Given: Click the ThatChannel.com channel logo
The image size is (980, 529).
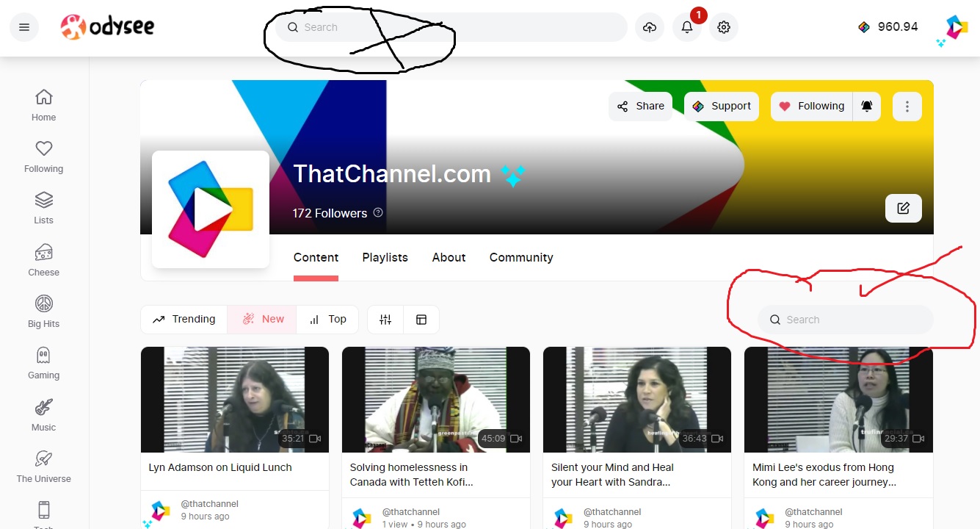Looking at the screenshot, I should pyautogui.click(x=211, y=209).
